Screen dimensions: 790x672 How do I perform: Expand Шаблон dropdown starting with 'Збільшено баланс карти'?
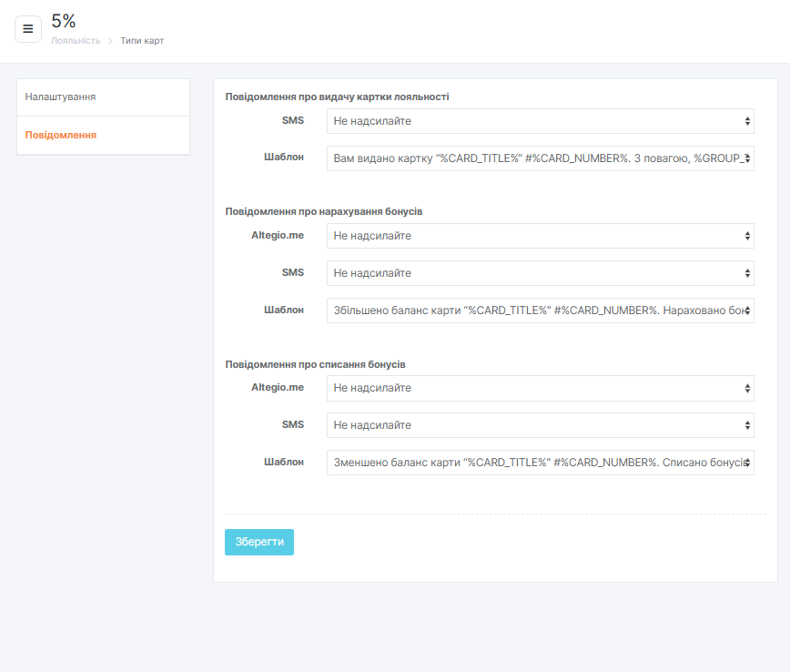click(x=540, y=311)
